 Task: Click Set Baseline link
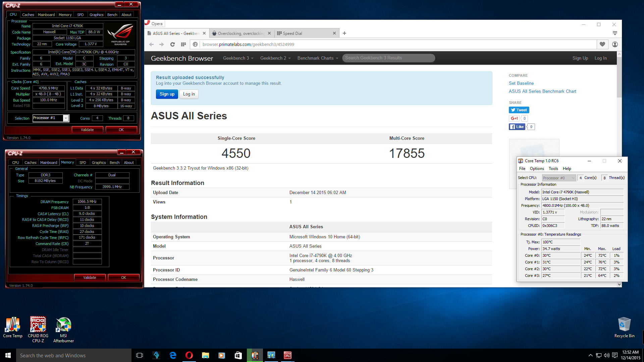tap(521, 83)
